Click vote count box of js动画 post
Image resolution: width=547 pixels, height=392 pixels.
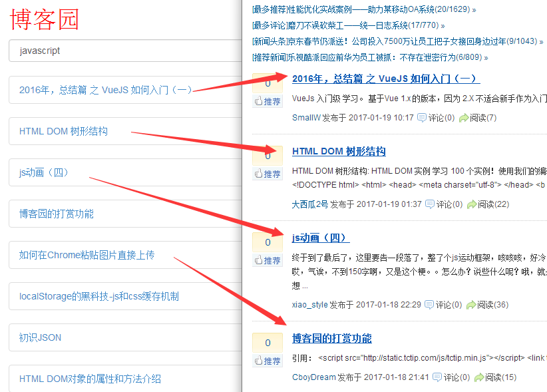click(x=268, y=242)
